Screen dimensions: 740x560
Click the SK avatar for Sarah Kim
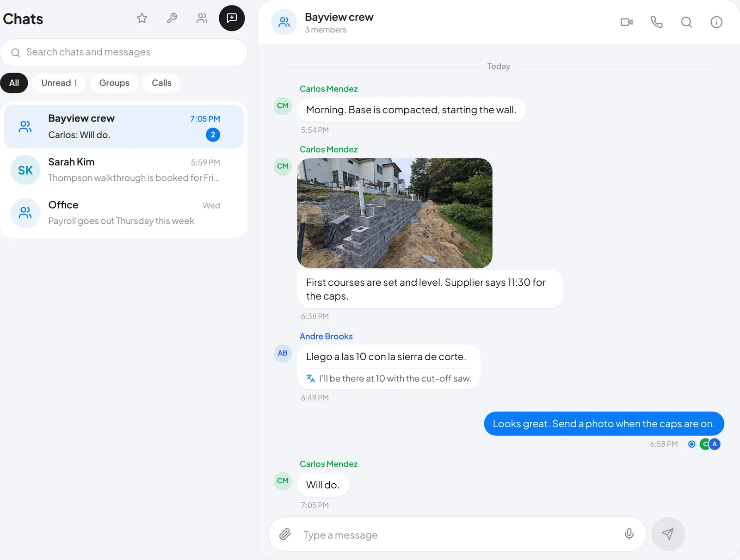(25, 170)
